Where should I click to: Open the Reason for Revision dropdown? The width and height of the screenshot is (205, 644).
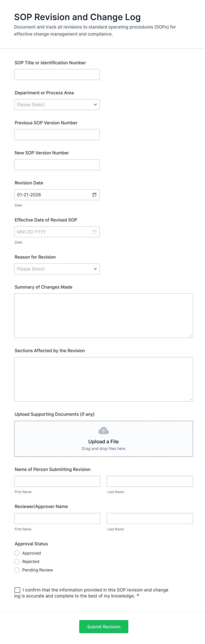57,269
